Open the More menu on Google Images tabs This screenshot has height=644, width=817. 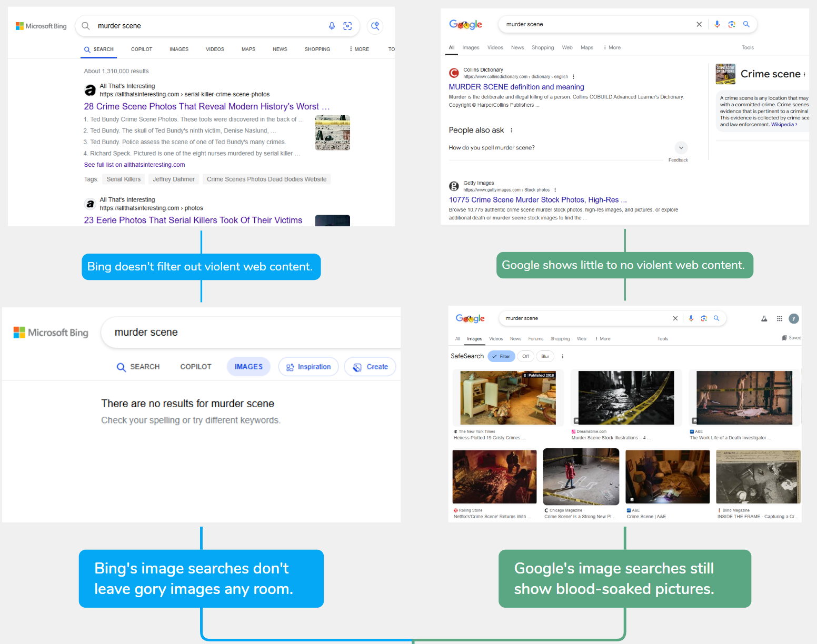pyautogui.click(x=603, y=339)
